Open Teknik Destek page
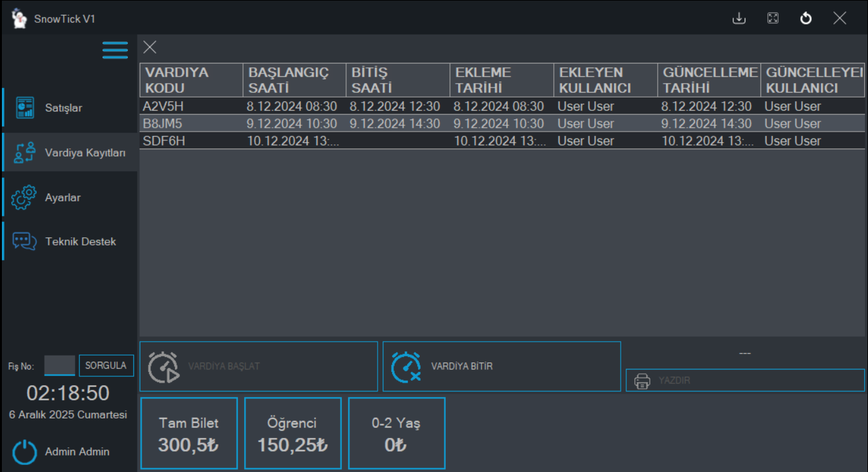The height and width of the screenshot is (472, 868). (x=69, y=242)
